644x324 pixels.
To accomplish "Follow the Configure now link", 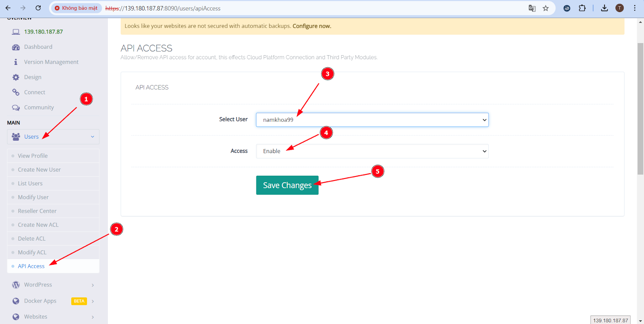I will point(312,26).
